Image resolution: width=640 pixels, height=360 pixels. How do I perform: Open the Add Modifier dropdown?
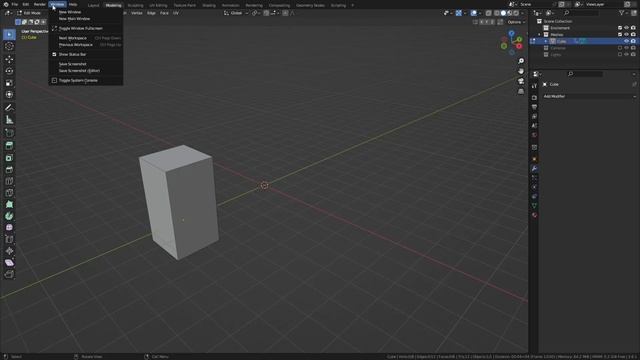coord(589,96)
